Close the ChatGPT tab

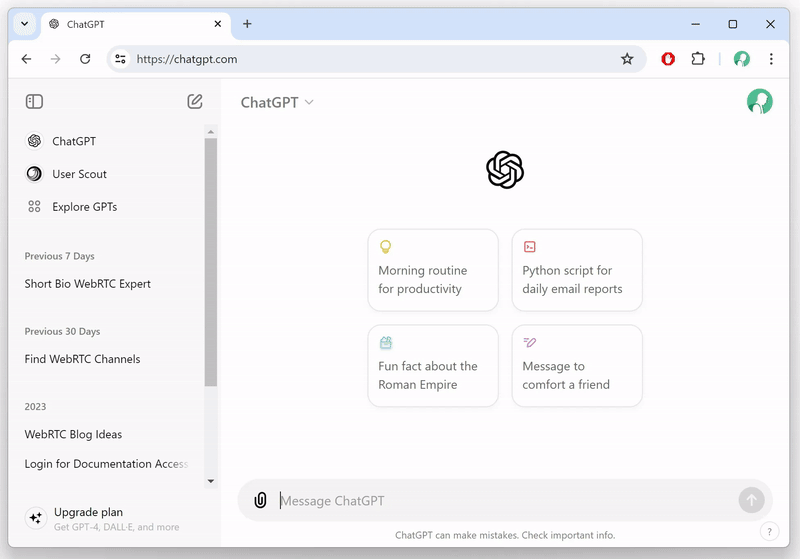(217, 24)
